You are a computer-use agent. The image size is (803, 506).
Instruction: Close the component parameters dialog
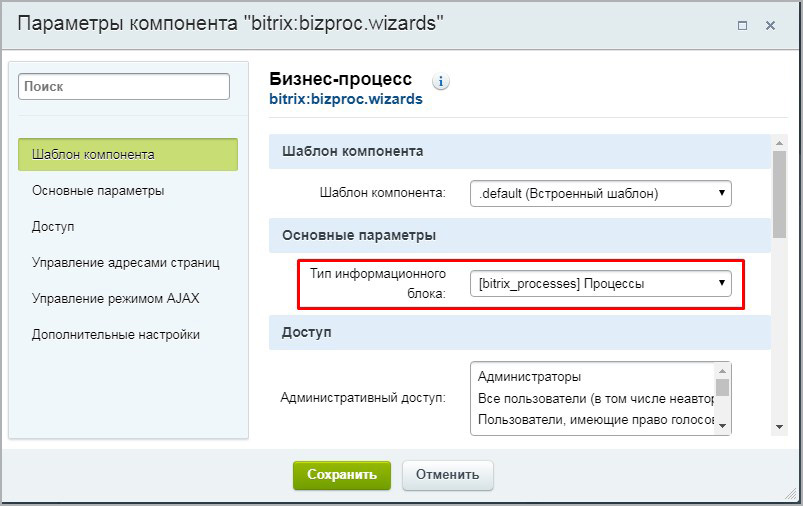coord(771,26)
